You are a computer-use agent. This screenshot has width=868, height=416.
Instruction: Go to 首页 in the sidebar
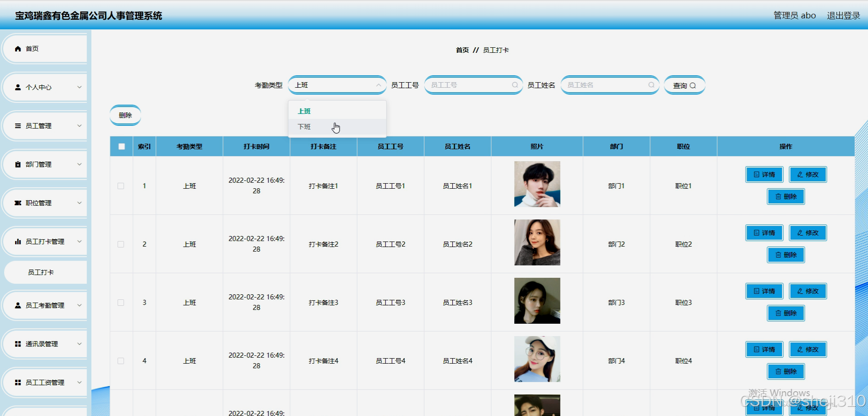pyautogui.click(x=45, y=49)
